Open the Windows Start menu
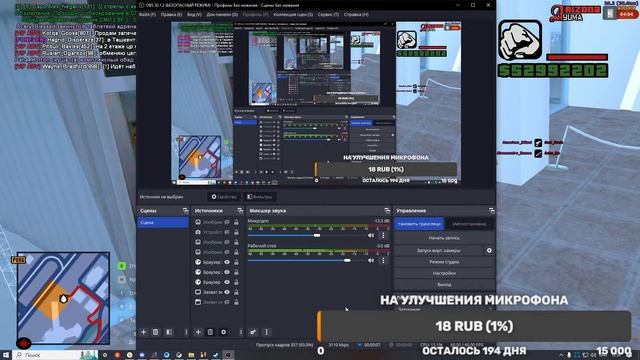The image size is (640, 360). point(6,355)
